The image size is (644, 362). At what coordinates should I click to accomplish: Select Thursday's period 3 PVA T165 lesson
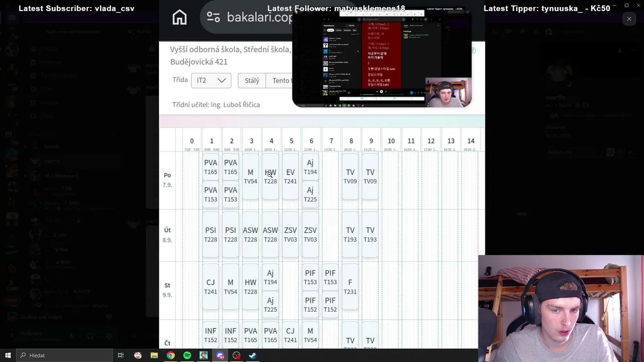click(251, 335)
